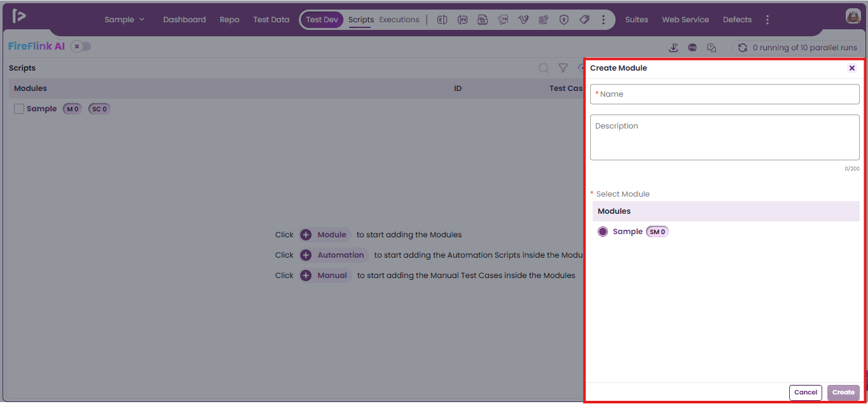Go to the Dashboard menu
868x404 pixels.
pos(184,20)
